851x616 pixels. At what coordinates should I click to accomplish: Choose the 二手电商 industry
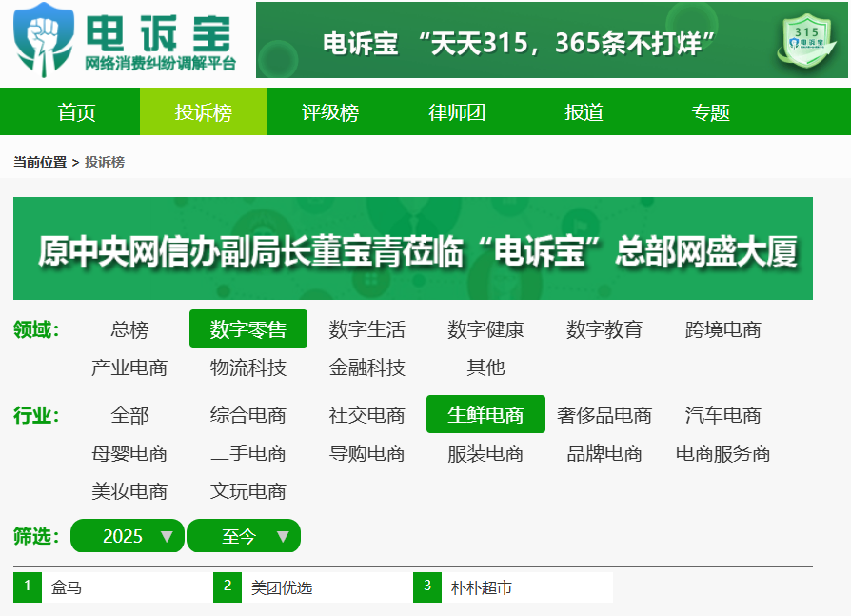coord(248,453)
